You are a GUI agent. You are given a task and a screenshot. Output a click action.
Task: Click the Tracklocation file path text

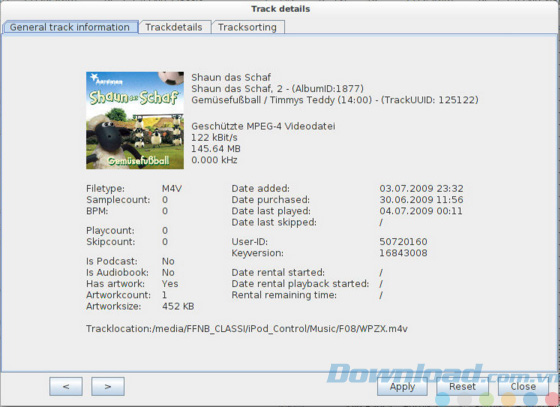[x=247, y=328]
